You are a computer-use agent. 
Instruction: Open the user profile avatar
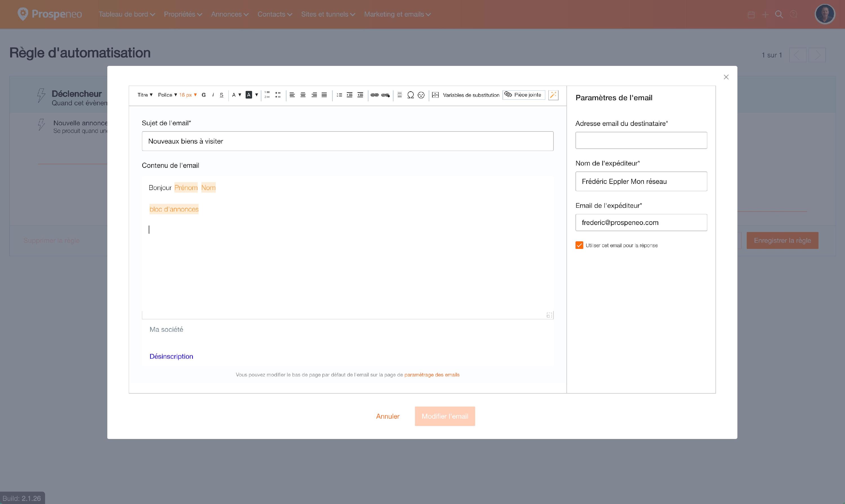tap(825, 14)
